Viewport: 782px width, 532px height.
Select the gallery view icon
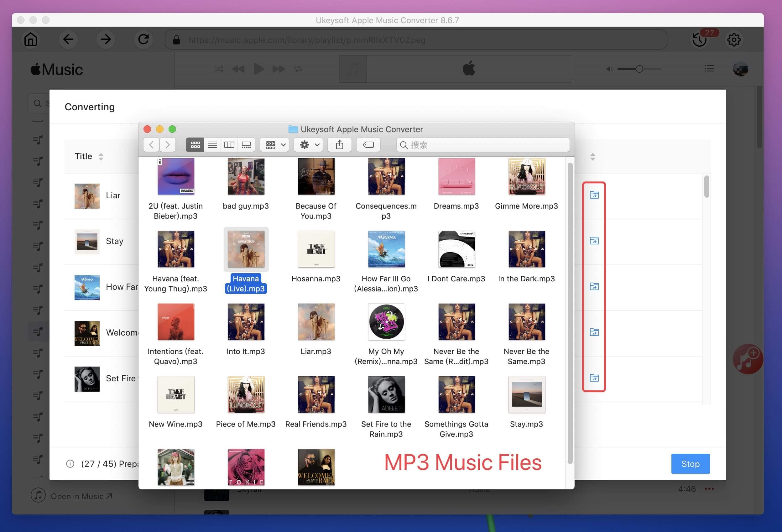click(x=247, y=144)
